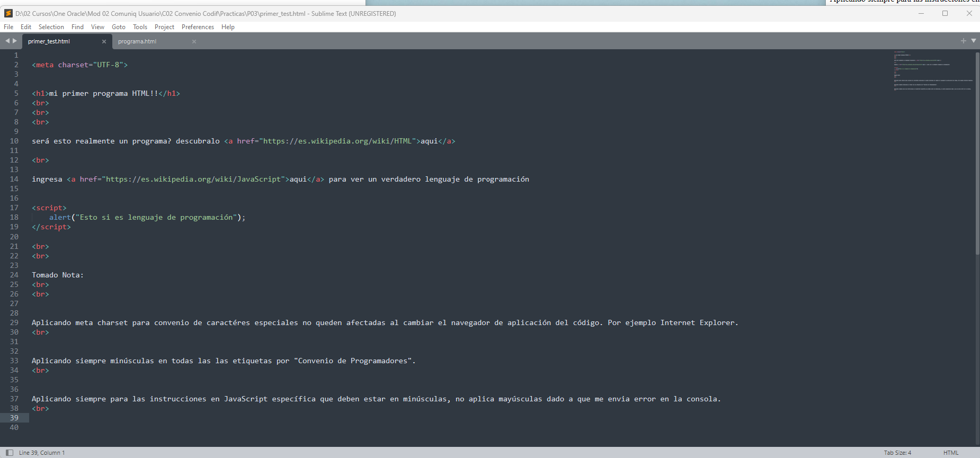This screenshot has height=458, width=980.
Task: Open the Tab Size: 4 selector
Action: click(897, 453)
